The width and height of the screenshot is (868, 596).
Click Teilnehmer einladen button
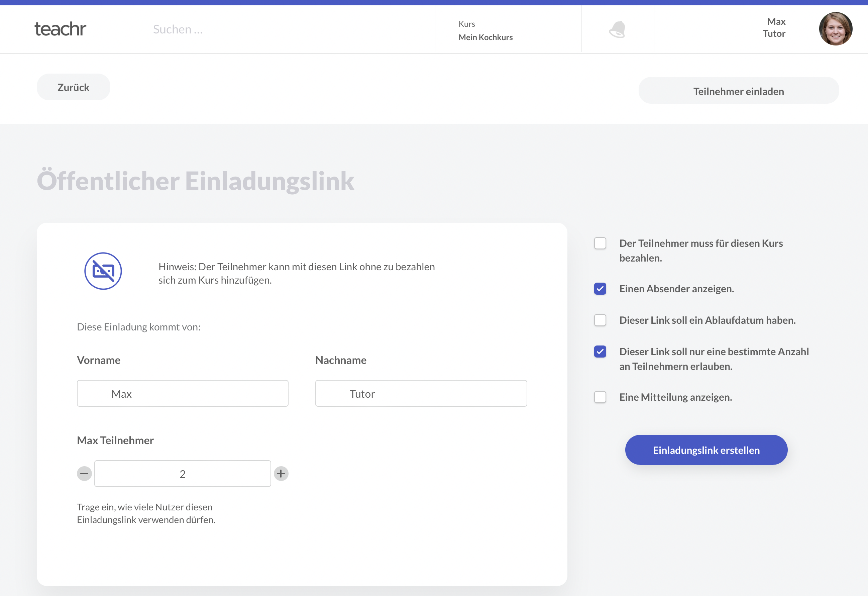click(x=738, y=91)
